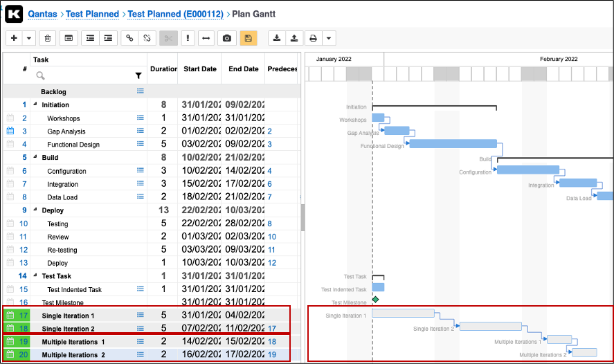Click the Klient K logo
This screenshot has width=614, height=364.
tap(14, 14)
